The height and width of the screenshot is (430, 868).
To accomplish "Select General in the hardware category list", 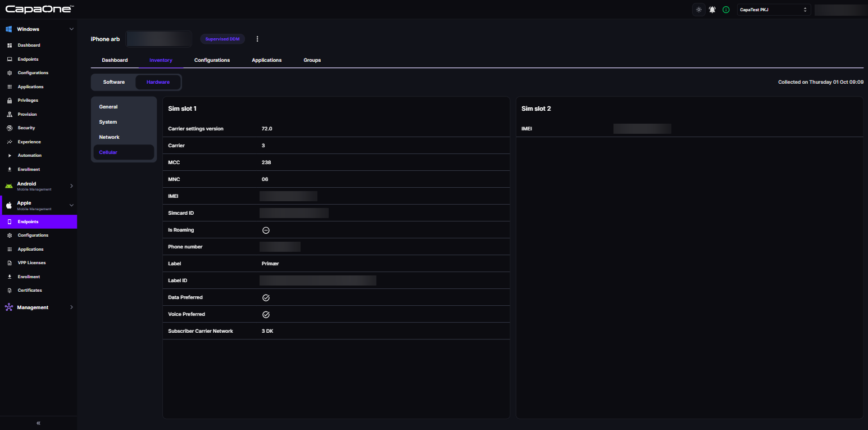I will [124, 107].
